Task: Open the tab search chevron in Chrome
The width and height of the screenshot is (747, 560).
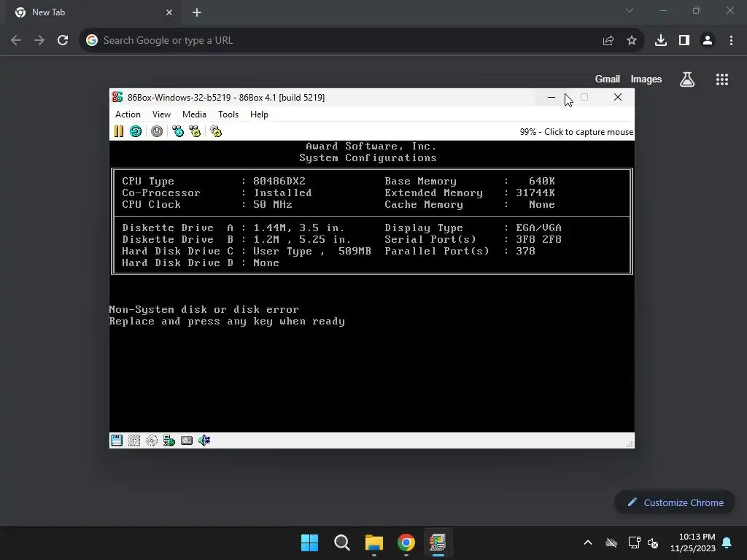Action: click(x=630, y=10)
